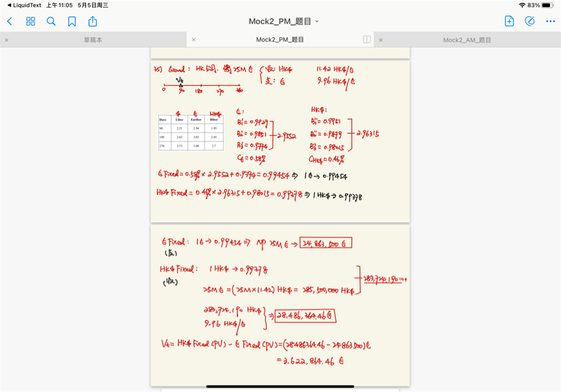Activate the pen annotation tool icon
Screen dimensions: 561x392
click(529, 21)
